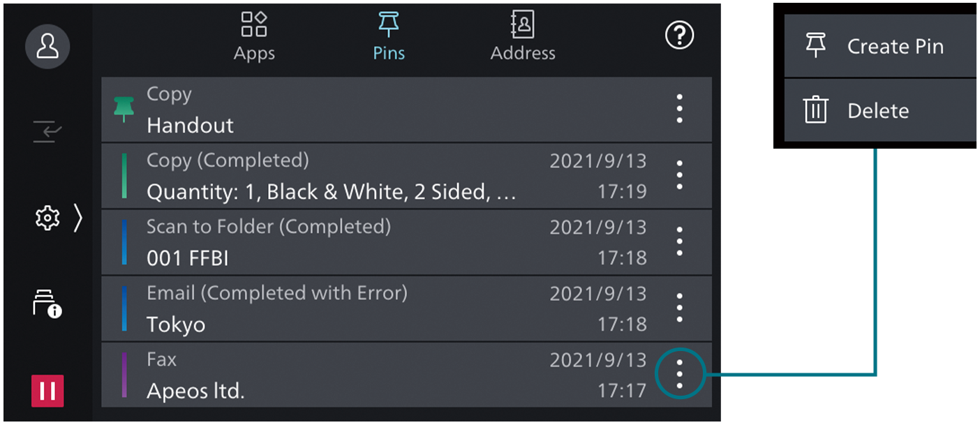This screenshot has width=980, height=425.
Task: Open more options for Copy (Completed) job
Action: (x=679, y=175)
